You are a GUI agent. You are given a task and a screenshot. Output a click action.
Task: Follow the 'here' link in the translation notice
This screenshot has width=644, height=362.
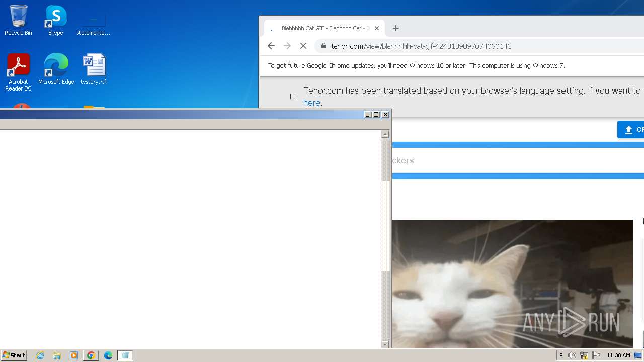tap(311, 103)
